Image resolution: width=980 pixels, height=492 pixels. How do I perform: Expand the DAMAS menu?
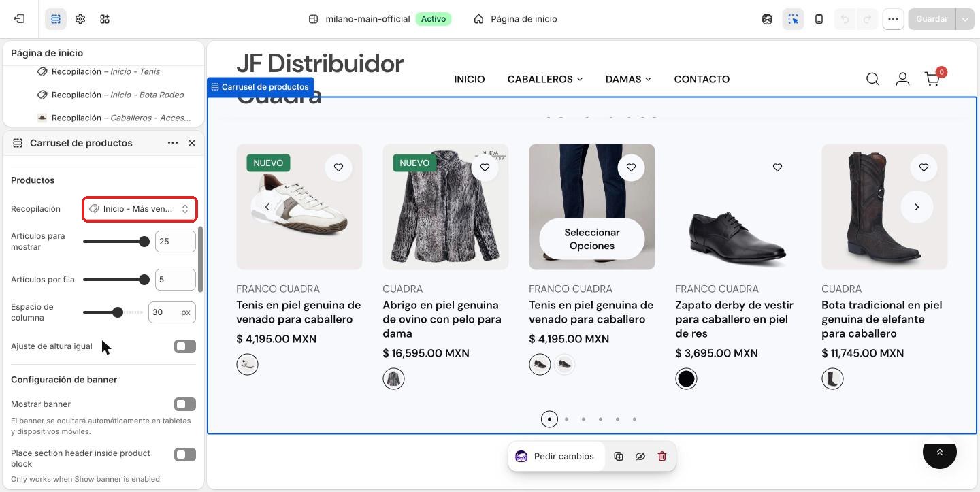point(628,79)
